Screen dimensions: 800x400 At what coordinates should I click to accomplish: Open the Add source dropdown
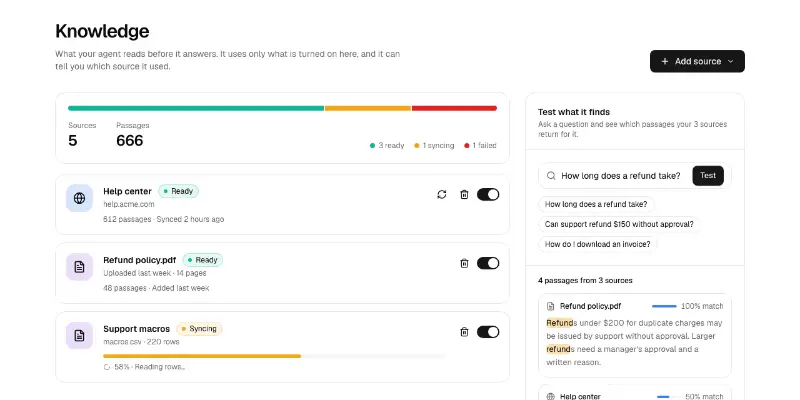(697, 61)
